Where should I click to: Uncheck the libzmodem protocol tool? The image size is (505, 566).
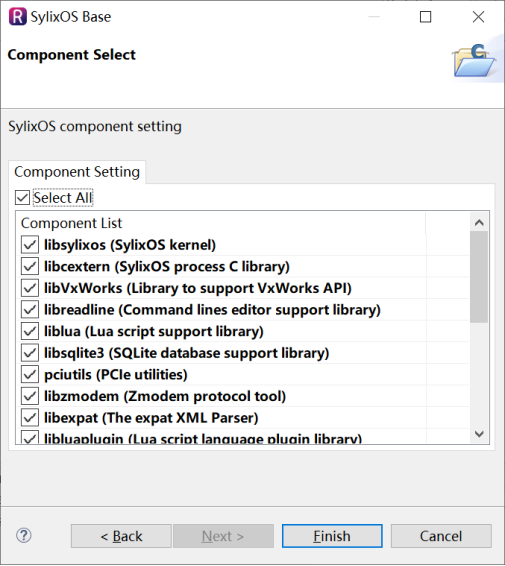(30, 396)
